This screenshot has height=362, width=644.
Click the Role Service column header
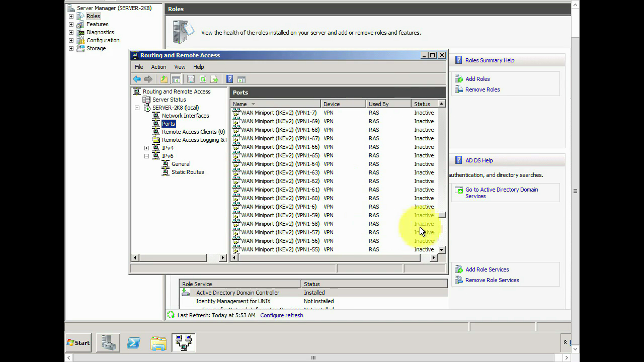pyautogui.click(x=240, y=284)
